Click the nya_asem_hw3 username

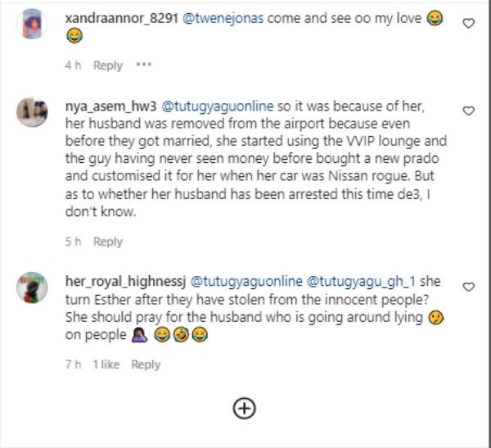pyautogui.click(x=110, y=106)
